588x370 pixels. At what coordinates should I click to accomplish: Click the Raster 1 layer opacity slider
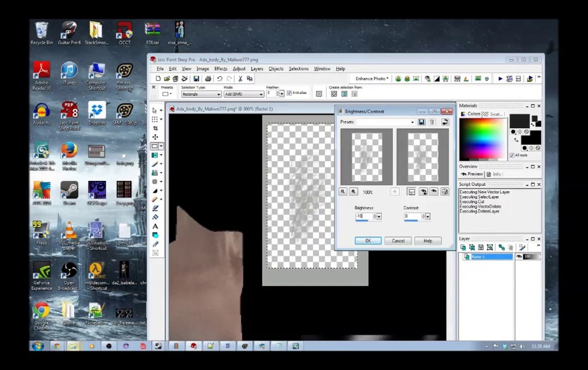[532, 256]
